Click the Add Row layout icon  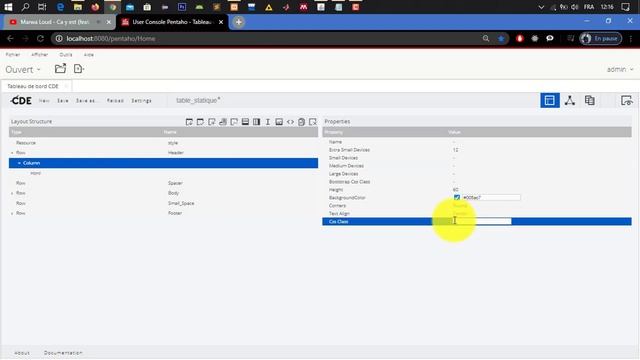coord(245,122)
